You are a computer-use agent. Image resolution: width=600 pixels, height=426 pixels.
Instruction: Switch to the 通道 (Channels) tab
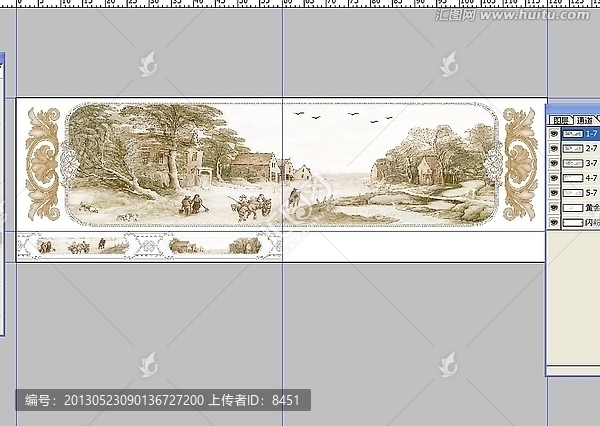[x=584, y=120]
